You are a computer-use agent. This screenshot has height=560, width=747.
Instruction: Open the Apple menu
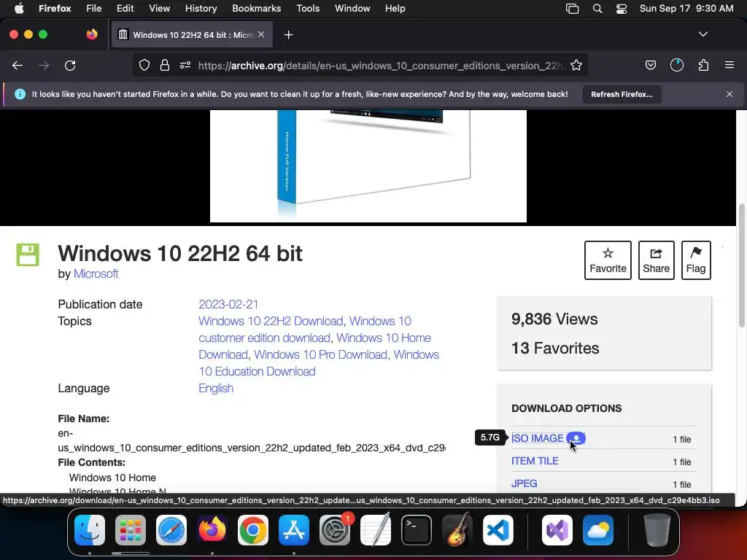point(19,8)
